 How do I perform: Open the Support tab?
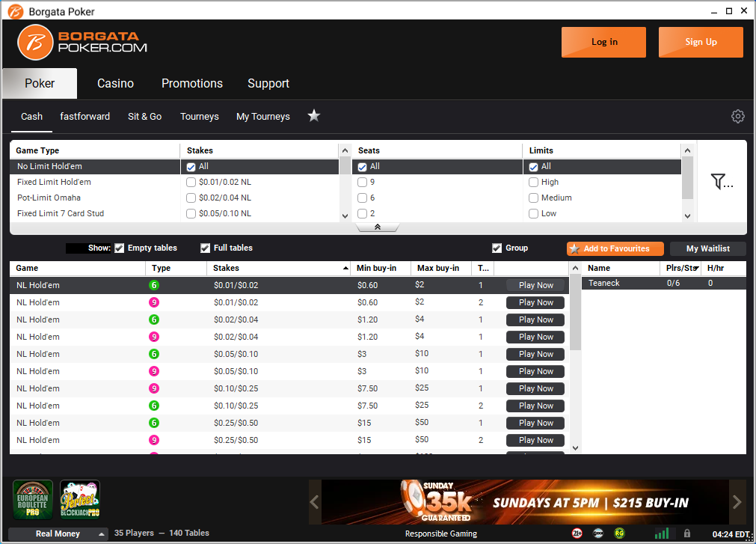tap(268, 83)
